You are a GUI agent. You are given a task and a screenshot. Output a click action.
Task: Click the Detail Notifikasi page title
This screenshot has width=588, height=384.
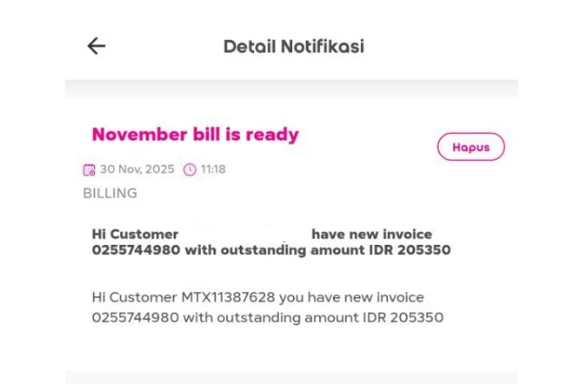tap(293, 46)
